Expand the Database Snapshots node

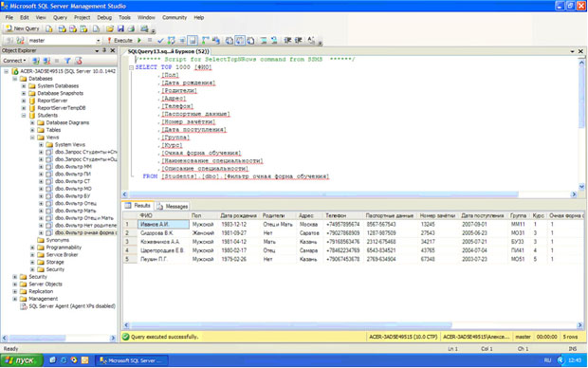(x=24, y=93)
